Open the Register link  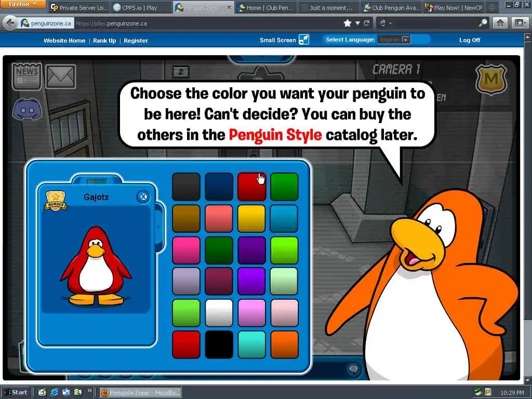point(136,41)
